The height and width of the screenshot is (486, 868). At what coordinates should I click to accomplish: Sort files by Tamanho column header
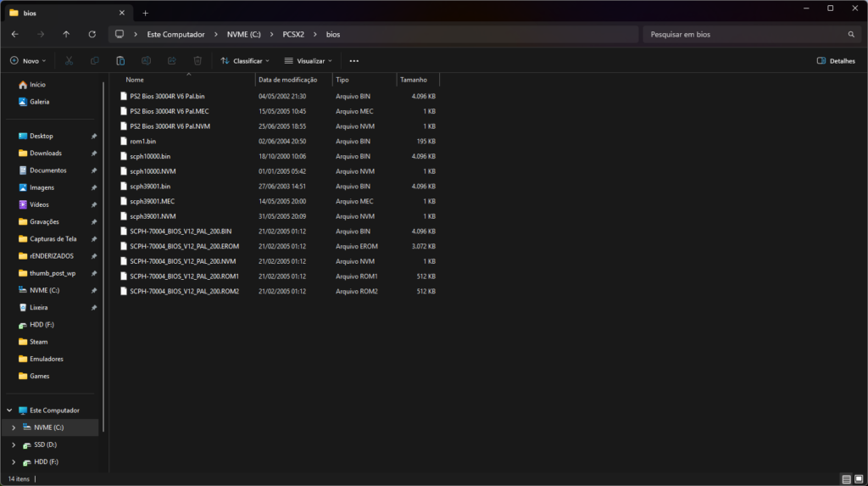coord(414,80)
